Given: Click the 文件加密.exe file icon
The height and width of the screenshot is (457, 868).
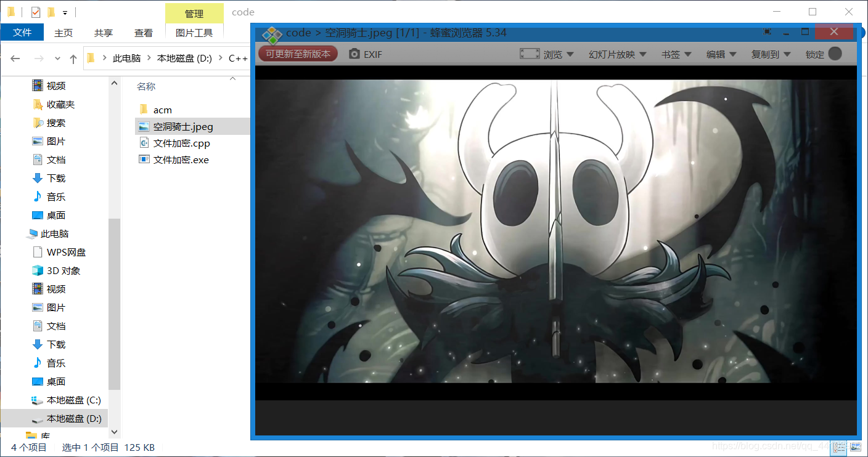Looking at the screenshot, I should click(x=144, y=160).
